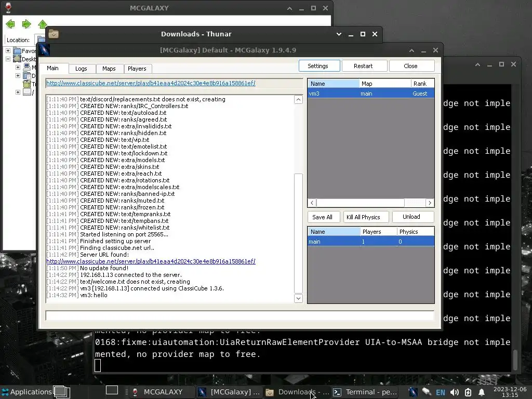The width and height of the screenshot is (532, 399).
Task: Click the Favorites folder icon in the tree
Action: (17, 51)
